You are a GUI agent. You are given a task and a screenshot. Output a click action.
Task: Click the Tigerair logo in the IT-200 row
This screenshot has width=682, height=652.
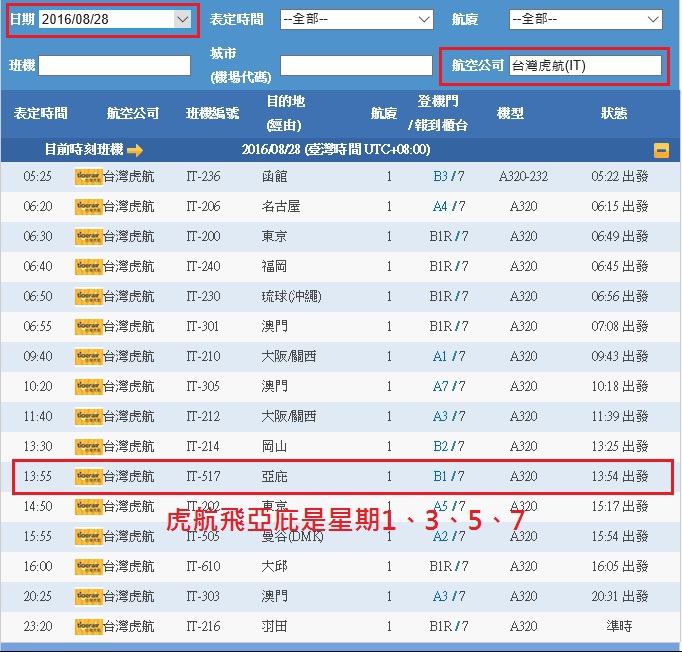(x=89, y=237)
